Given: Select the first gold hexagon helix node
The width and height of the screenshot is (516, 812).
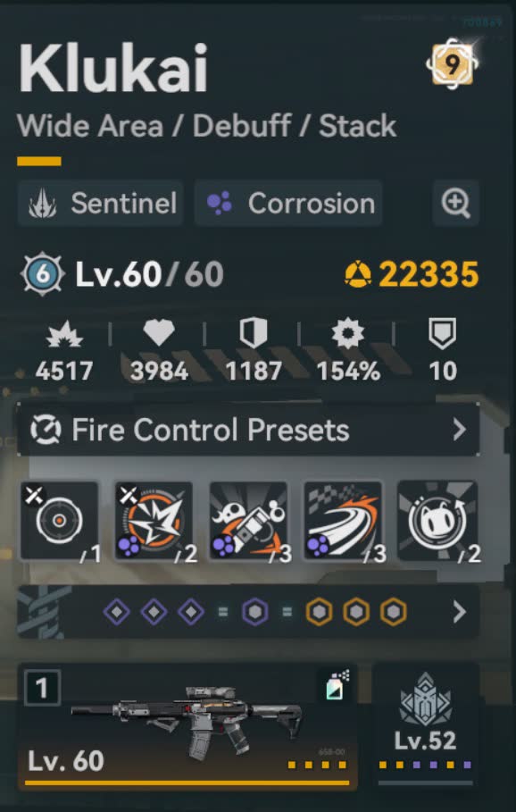Looking at the screenshot, I should 319,612.
